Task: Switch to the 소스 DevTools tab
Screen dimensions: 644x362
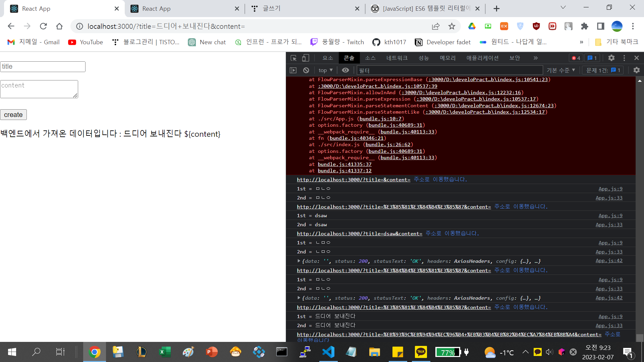Action: click(370, 58)
